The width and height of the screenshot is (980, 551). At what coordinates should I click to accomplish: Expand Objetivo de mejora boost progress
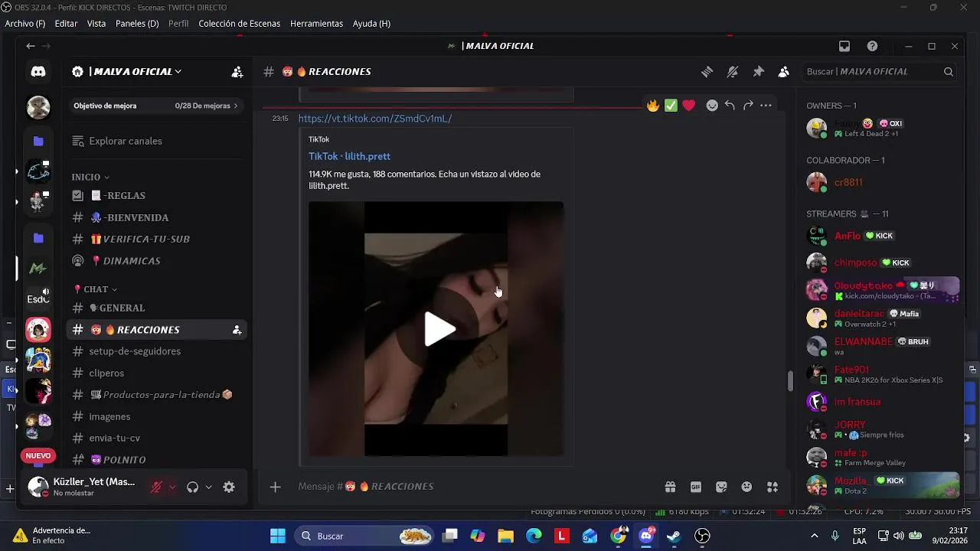[156, 106]
